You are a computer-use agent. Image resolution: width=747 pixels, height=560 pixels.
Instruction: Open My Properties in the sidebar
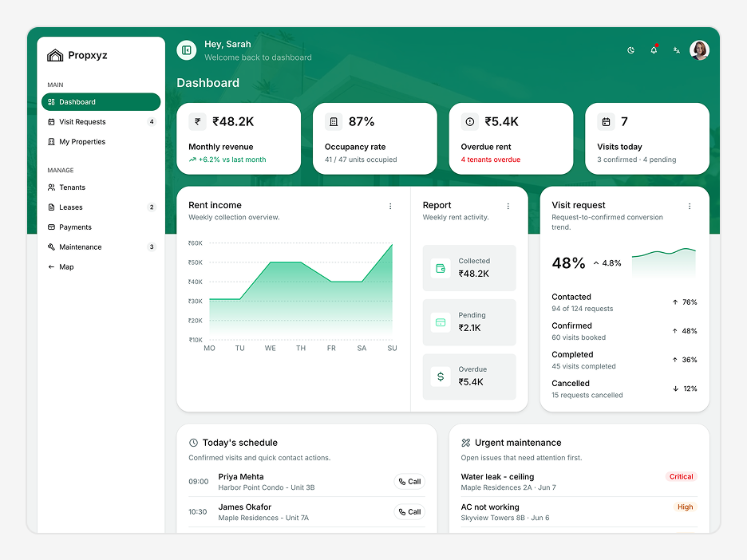coord(101,142)
